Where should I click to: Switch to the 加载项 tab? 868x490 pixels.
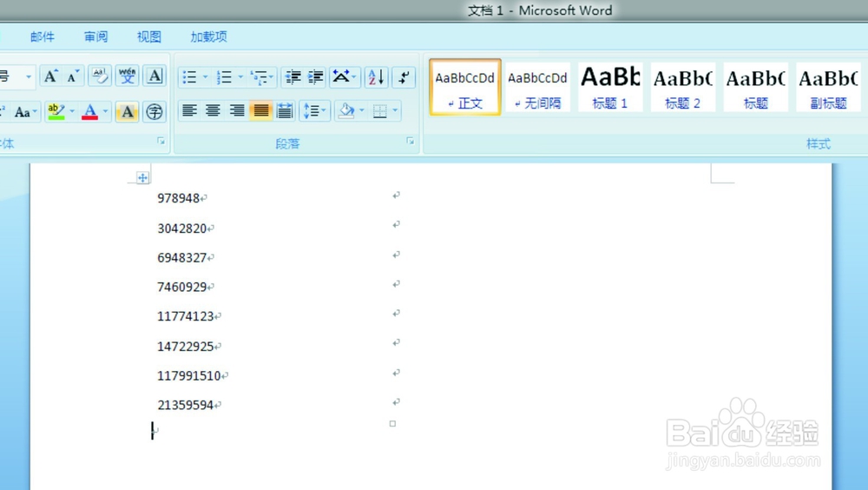pyautogui.click(x=208, y=36)
